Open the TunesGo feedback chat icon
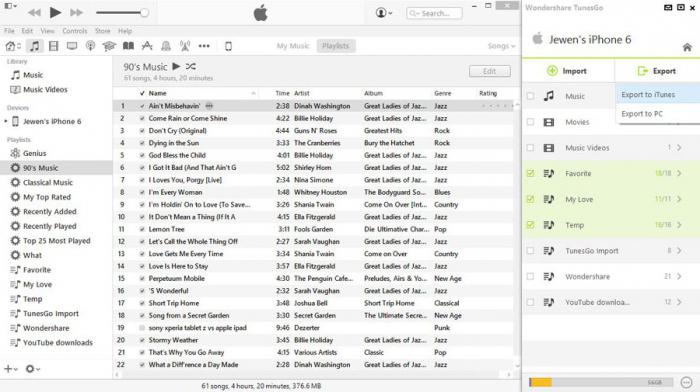Screen dimensions: 700x392 click(687, 382)
